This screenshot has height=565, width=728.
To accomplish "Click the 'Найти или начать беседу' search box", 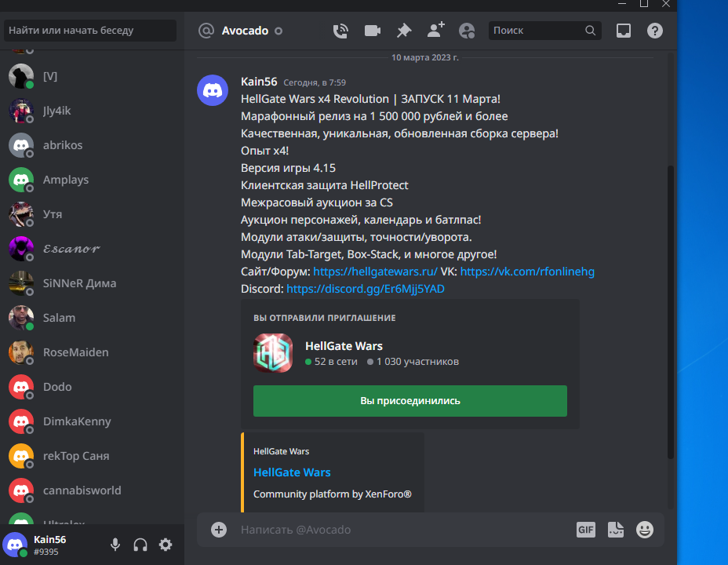I will (x=90, y=31).
